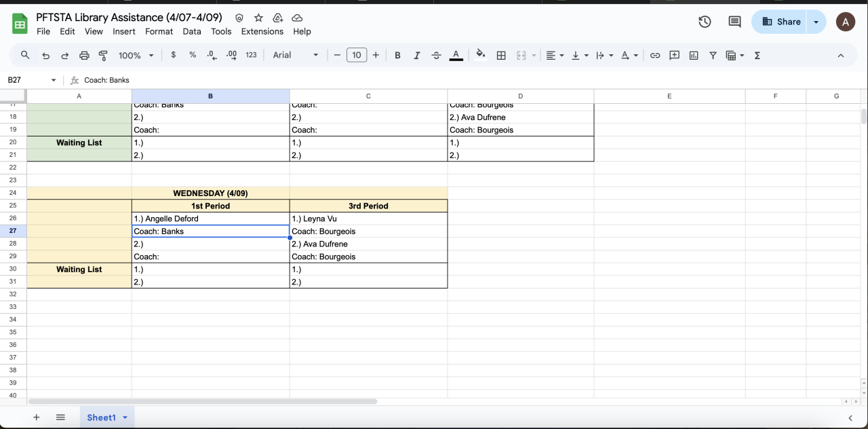868x429 pixels.
Task: Click the Undo arrow icon
Action: coord(45,56)
